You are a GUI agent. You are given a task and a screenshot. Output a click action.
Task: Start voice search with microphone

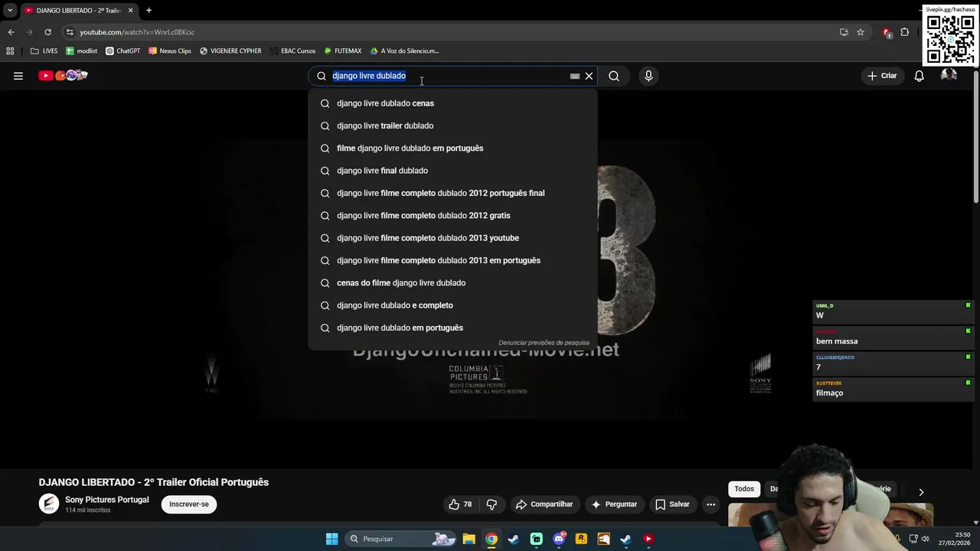(648, 76)
